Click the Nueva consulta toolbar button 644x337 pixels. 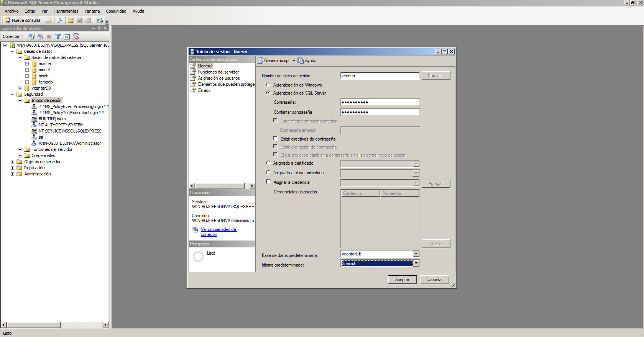(x=23, y=20)
